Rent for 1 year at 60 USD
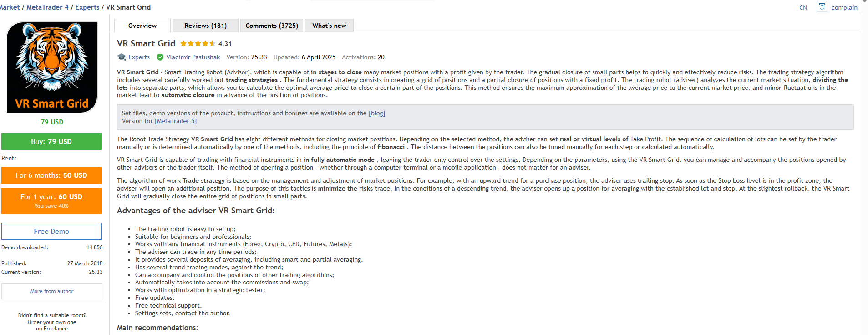Image resolution: width=868 pixels, height=335 pixels. (51, 201)
